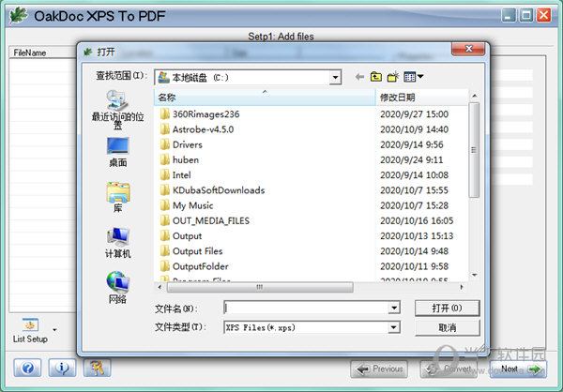Select Computer (计算机) in sidebar
563x392 pixels.
click(x=118, y=243)
